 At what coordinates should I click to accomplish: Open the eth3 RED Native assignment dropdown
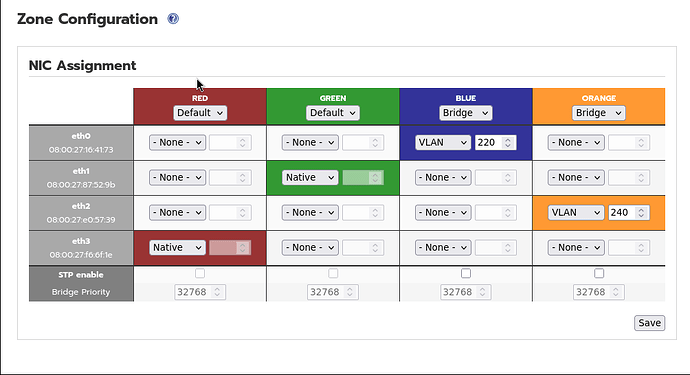[177, 247]
